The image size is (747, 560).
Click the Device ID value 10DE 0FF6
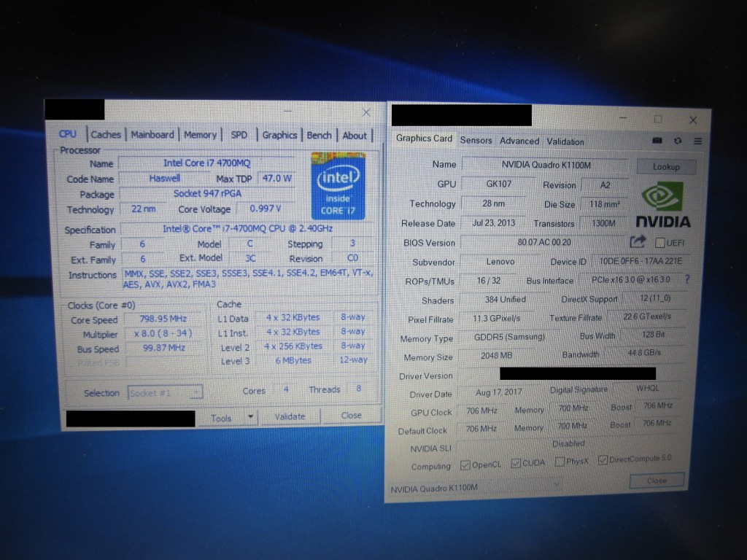pos(640,261)
